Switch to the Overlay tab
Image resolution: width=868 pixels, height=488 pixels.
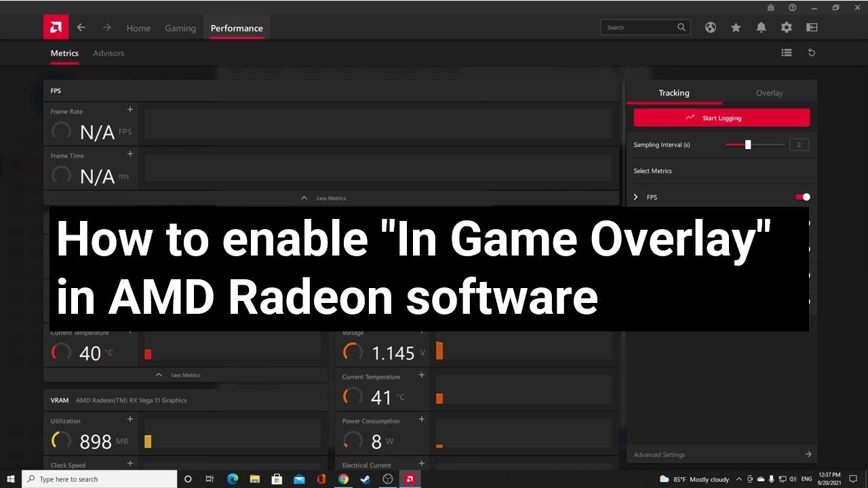770,93
